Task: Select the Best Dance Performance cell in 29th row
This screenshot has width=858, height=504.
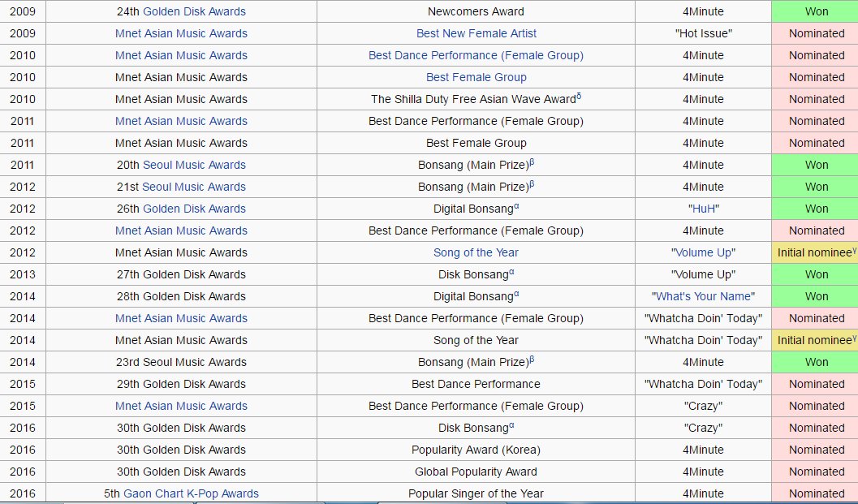Action: point(476,384)
